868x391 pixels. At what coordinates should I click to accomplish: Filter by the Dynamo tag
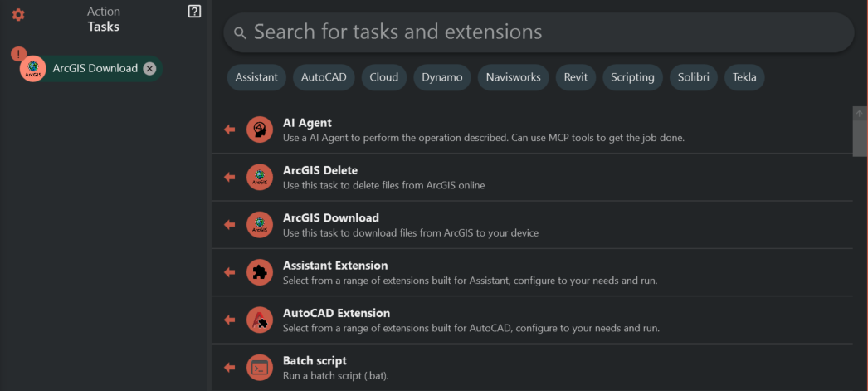coord(442,77)
